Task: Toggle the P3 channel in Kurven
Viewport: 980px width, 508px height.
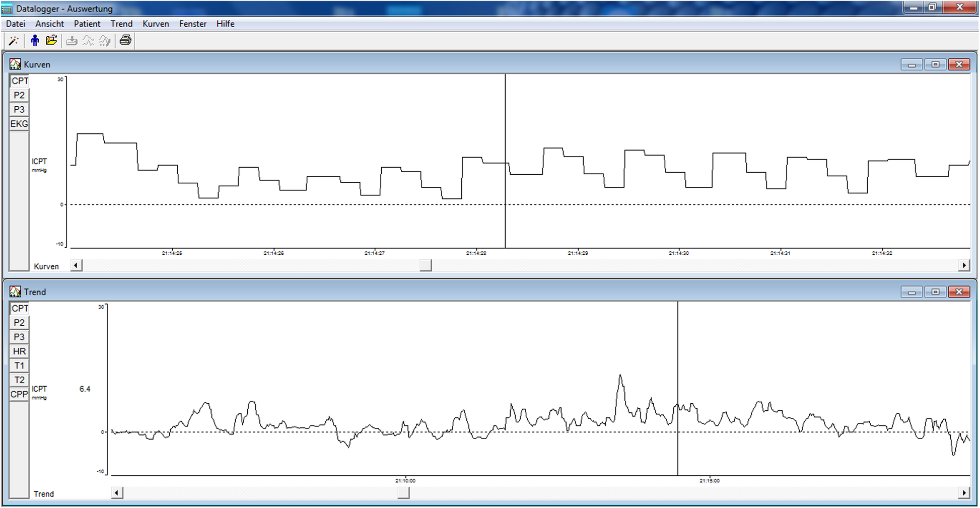Action: click(x=20, y=109)
